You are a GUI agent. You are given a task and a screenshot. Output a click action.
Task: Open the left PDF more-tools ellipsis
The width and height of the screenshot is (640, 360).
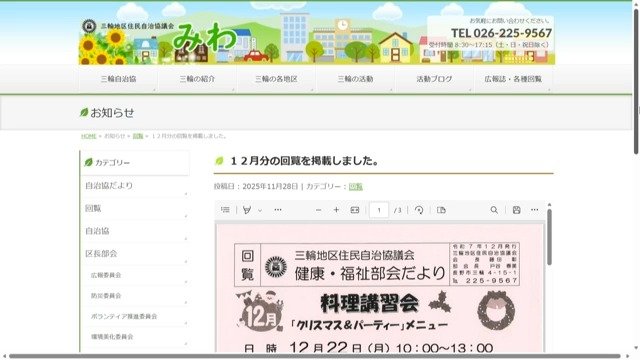click(278, 210)
